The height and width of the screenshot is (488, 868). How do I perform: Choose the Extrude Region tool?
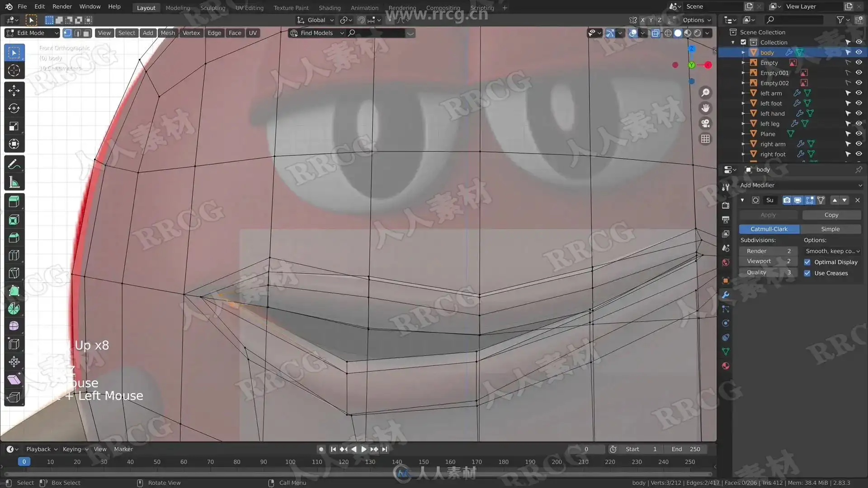click(14, 202)
